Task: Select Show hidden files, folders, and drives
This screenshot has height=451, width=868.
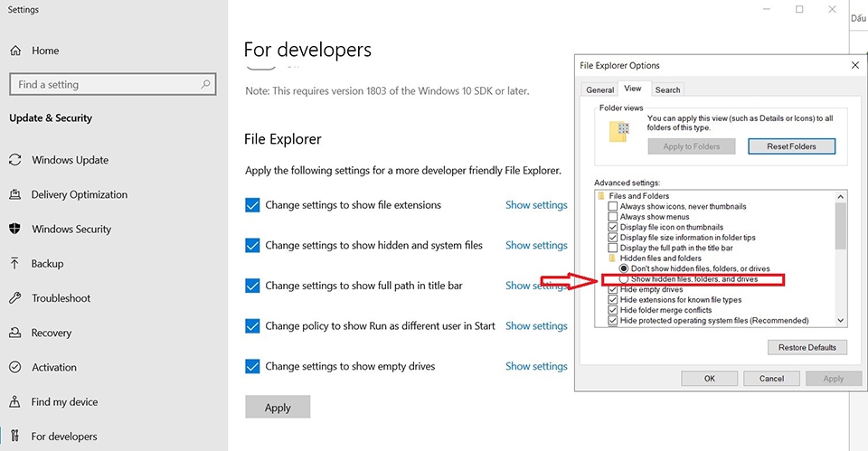Action: (x=624, y=279)
